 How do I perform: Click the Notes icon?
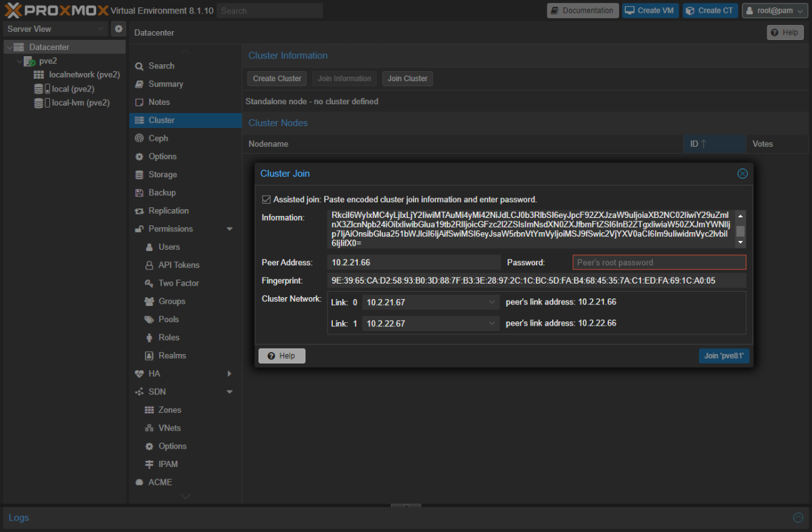click(x=139, y=102)
